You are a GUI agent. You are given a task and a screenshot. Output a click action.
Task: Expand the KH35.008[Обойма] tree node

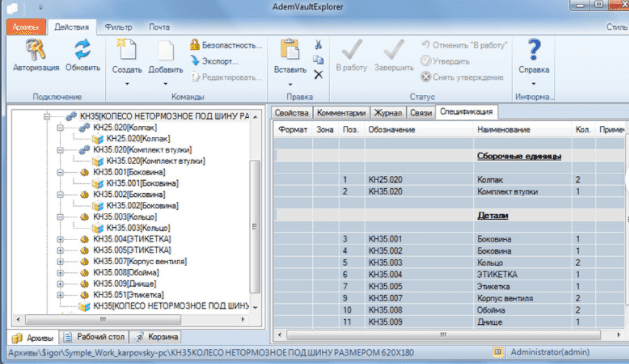pos(60,272)
